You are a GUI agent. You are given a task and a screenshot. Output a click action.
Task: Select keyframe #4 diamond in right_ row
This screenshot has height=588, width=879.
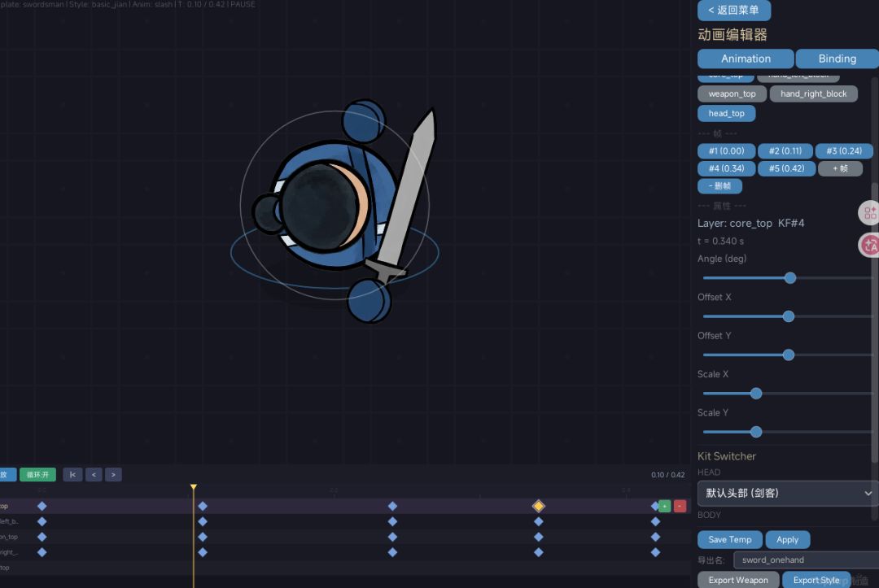pyautogui.click(x=538, y=552)
